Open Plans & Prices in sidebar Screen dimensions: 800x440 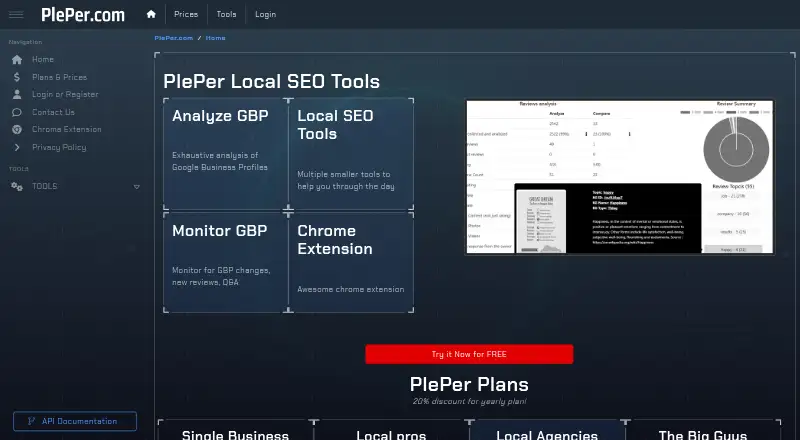(60, 77)
